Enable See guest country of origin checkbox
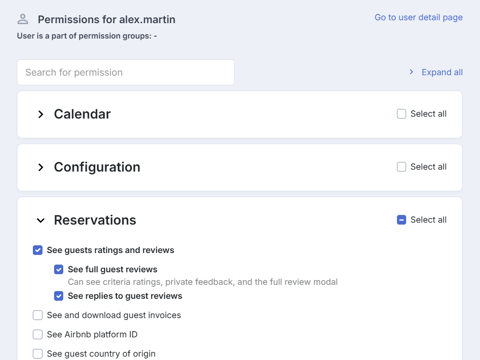This screenshot has width=480, height=360. [38, 354]
